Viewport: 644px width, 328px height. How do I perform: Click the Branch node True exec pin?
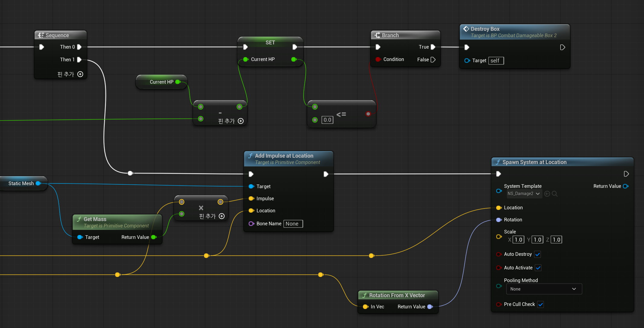[433, 47]
